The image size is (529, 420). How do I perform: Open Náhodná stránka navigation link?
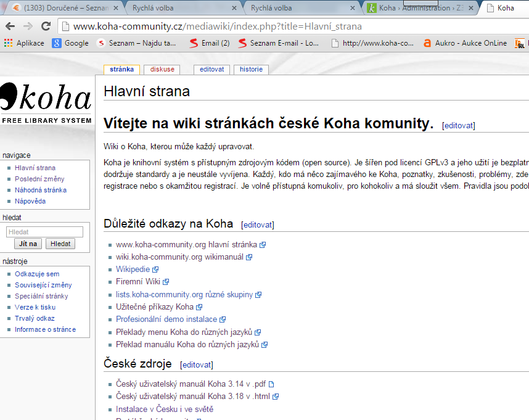tap(41, 190)
